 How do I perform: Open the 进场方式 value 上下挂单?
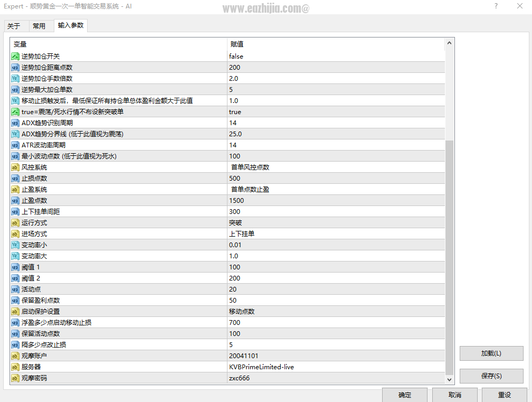[x=242, y=234]
